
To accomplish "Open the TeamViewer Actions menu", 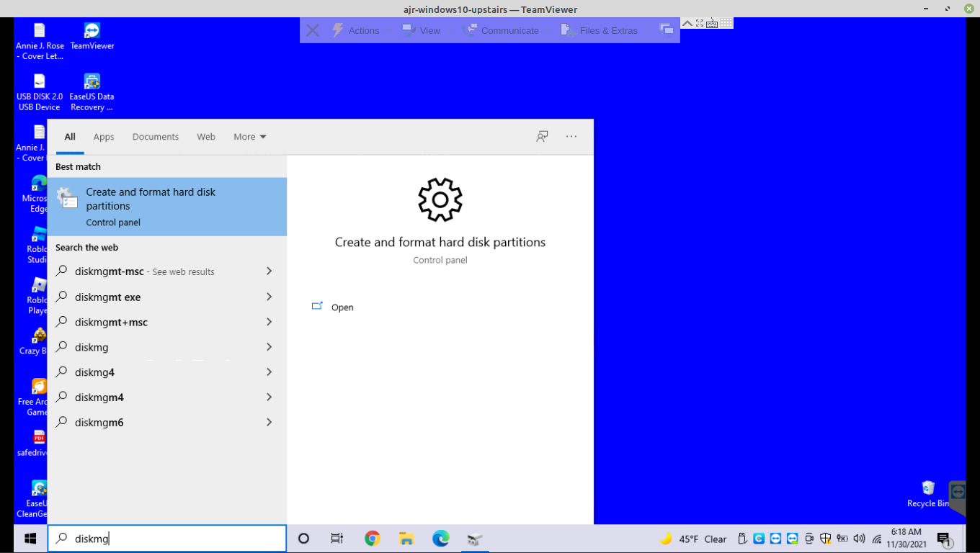I will click(x=356, y=30).
